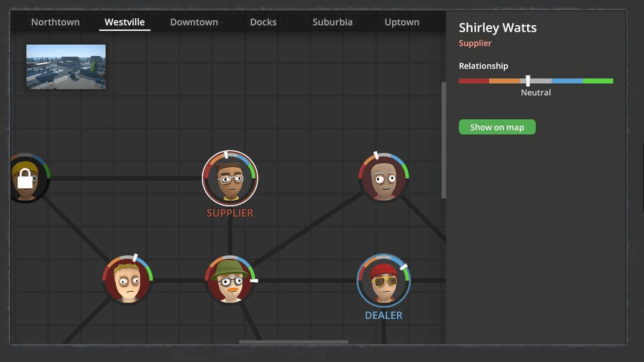
Task: Click the locked contact portrait with padlock
Action: (26, 178)
